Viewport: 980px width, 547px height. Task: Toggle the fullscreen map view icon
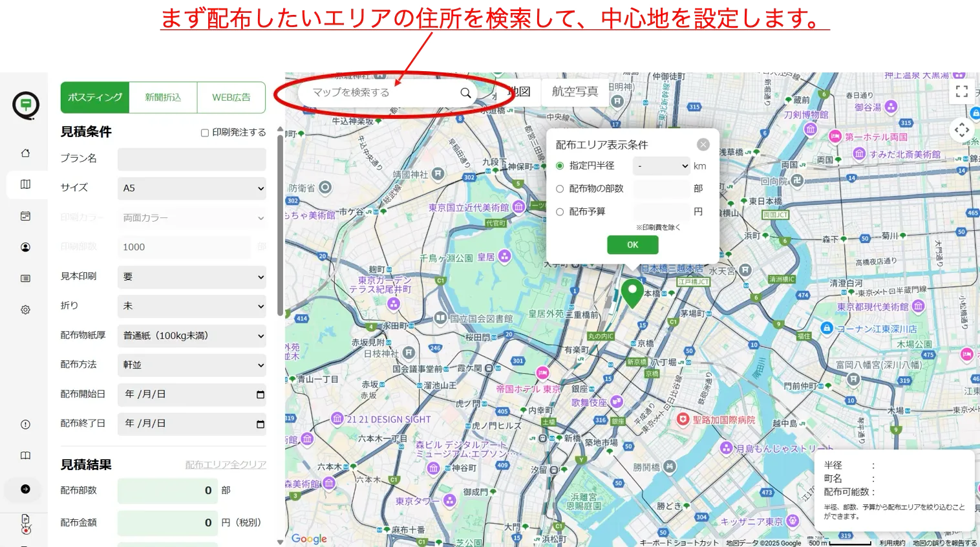point(962,91)
